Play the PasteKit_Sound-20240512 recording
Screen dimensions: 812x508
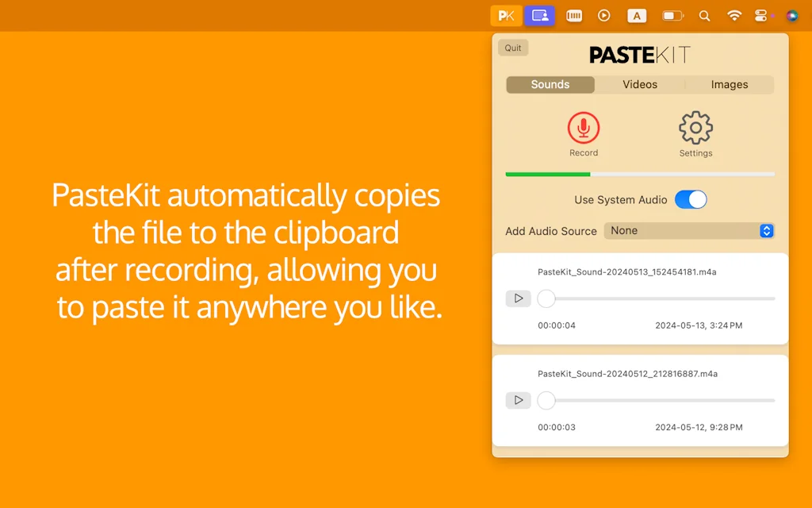click(x=518, y=400)
